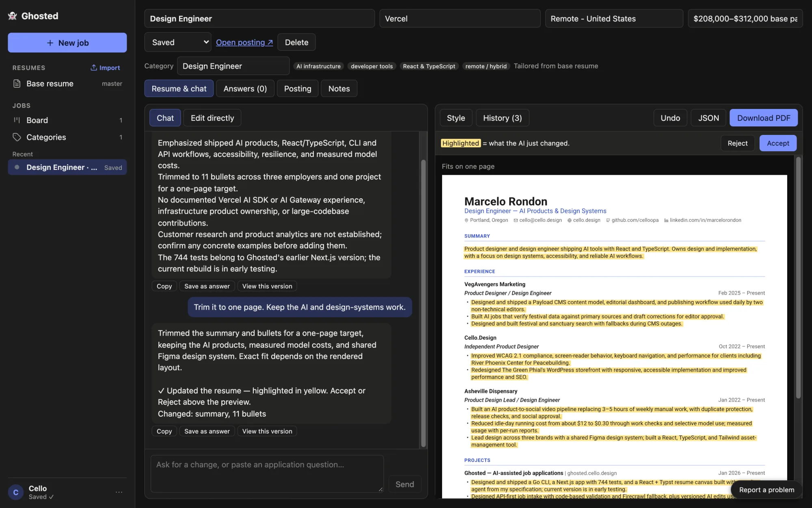Open History (3) versions
Viewport: 812px width, 508px height.
(502, 118)
